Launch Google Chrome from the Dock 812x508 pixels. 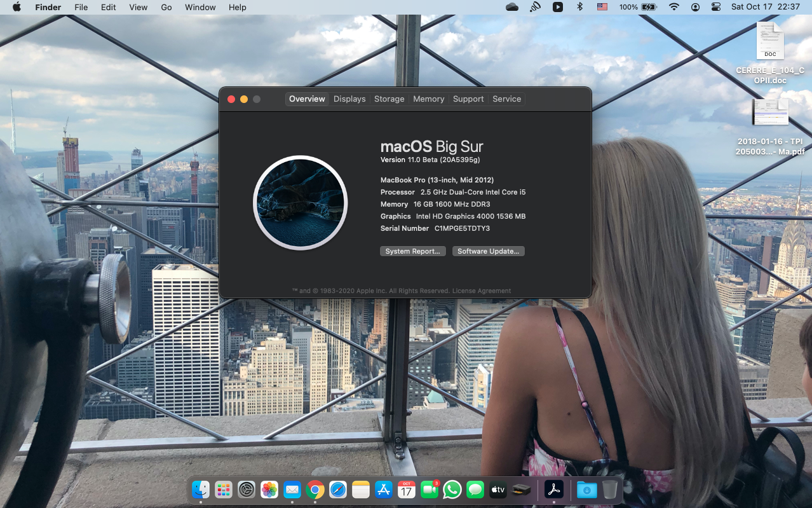click(x=315, y=490)
